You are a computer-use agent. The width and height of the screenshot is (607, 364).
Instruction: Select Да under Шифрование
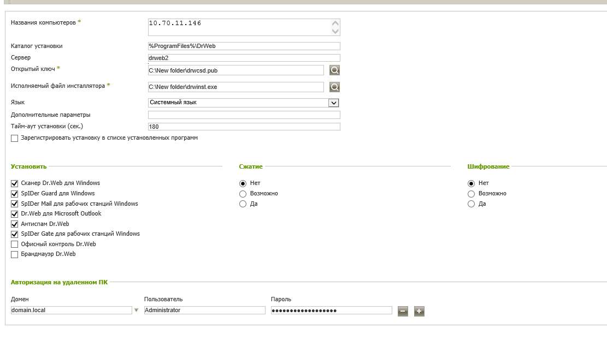click(471, 204)
